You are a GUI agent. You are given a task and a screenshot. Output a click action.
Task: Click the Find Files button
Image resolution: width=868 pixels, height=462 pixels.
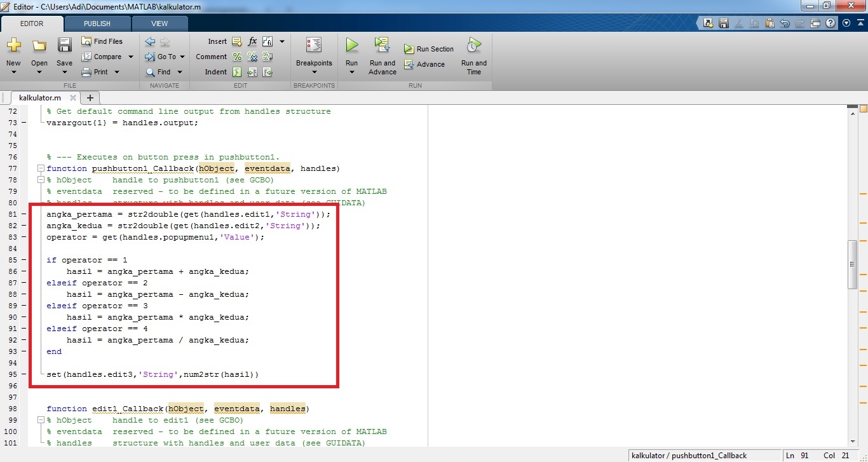click(x=102, y=41)
